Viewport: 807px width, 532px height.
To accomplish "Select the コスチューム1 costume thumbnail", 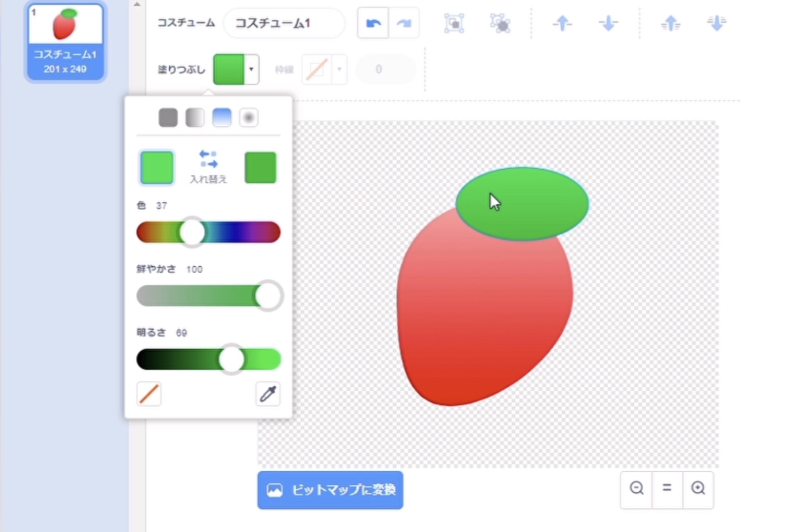I will [x=65, y=41].
